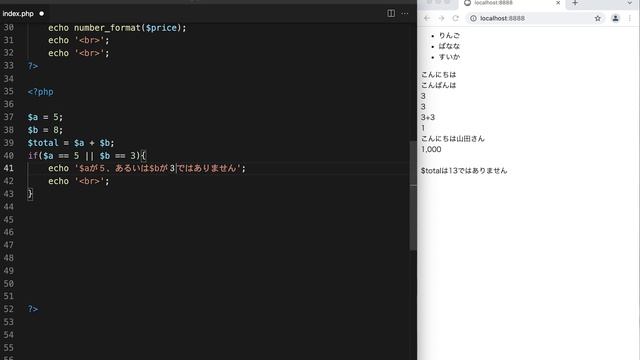Viewport: 640px width, 360px height.
Task: Click 'こんにちは' text in browser page
Action: click(x=438, y=75)
